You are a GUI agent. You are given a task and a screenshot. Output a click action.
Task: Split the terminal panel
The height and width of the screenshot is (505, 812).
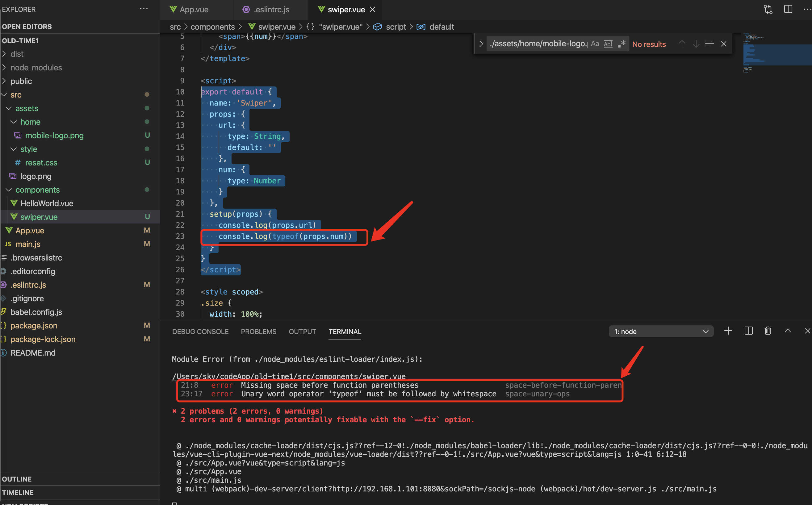pos(748,331)
